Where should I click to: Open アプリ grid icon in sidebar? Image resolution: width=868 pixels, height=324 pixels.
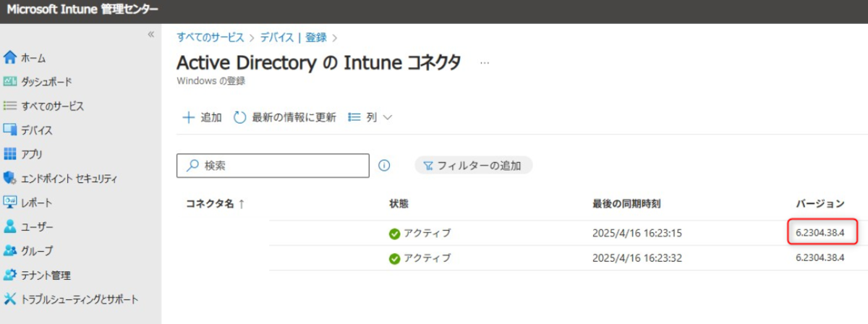[10, 154]
